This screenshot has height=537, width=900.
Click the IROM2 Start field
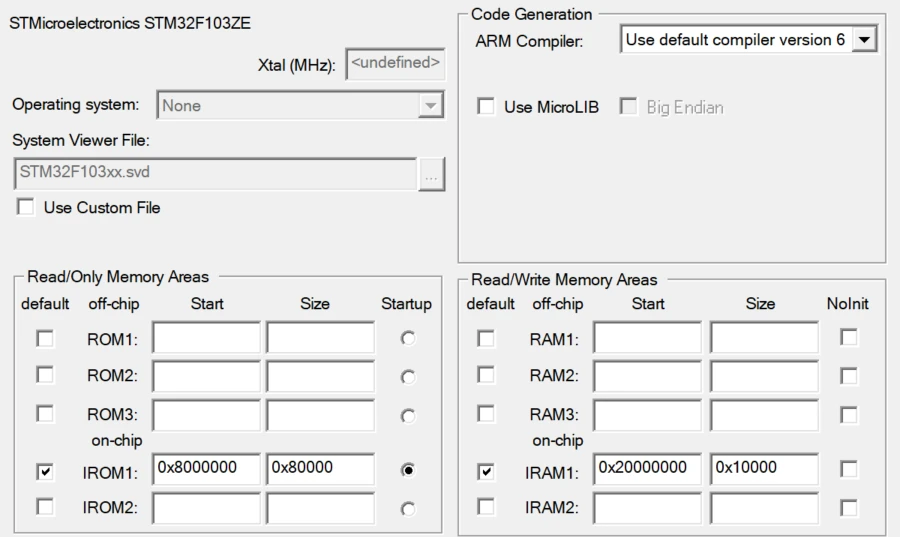(x=206, y=508)
